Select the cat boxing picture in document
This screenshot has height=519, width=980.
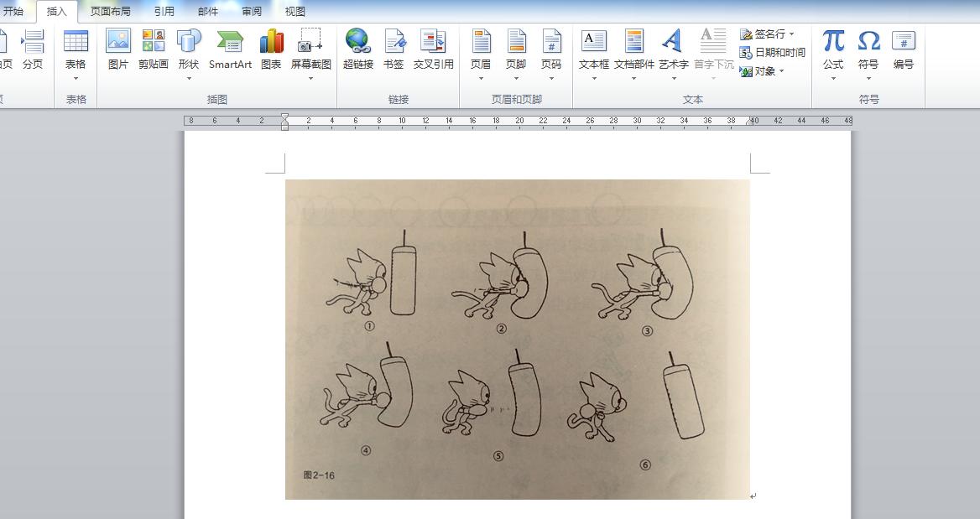coord(518,339)
